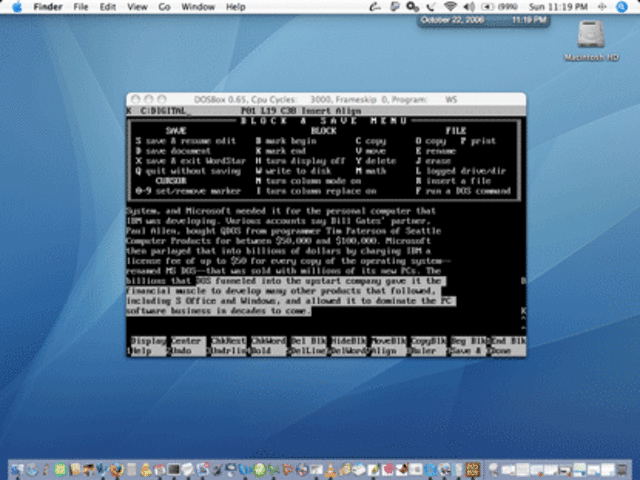Viewport: 640px width, 480px height.
Task: Click 'X save & exit WordStar' entry
Action: 191,161
